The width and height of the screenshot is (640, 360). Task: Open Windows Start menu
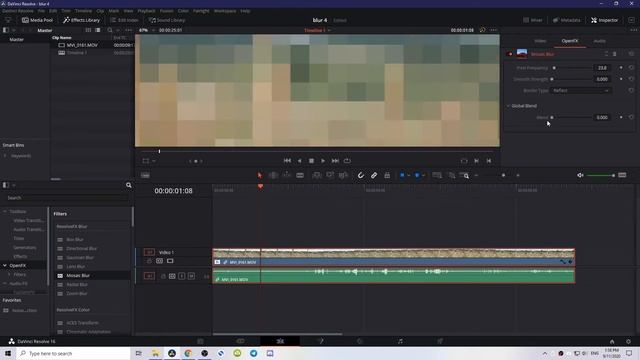tap(8, 353)
